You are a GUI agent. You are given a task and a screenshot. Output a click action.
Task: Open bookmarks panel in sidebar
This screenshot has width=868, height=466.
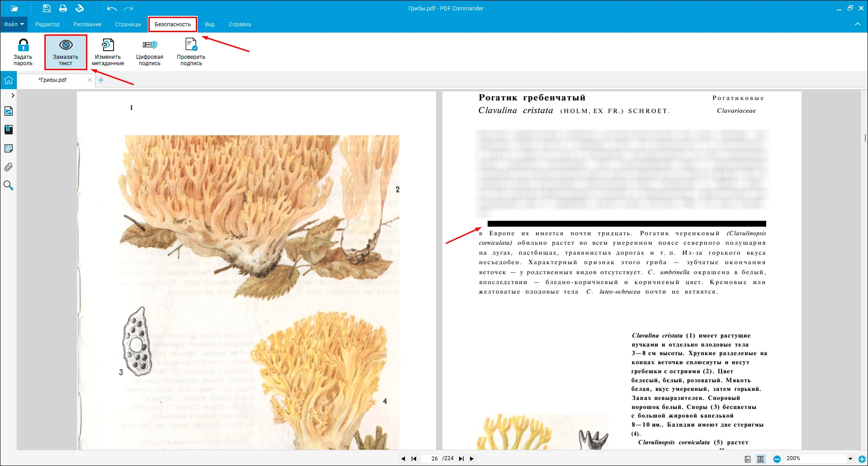pos(9,130)
